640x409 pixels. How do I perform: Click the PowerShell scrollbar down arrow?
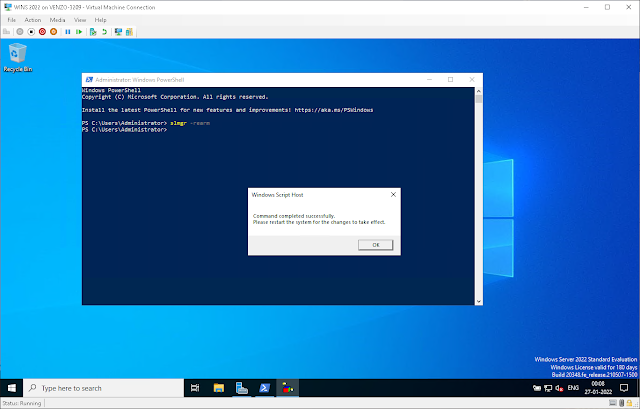[479, 301]
